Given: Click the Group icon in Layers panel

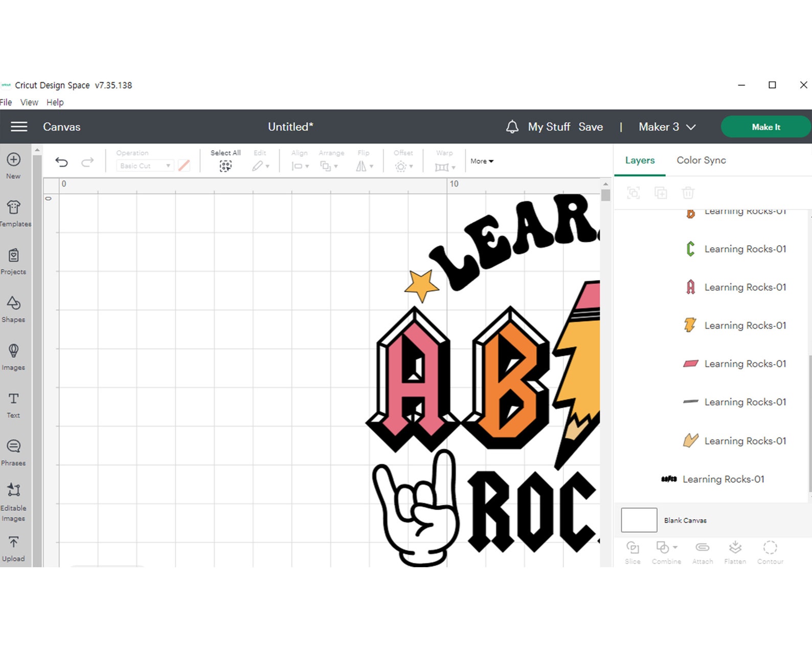Looking at the screenshot, I should (x=633, y=193).
